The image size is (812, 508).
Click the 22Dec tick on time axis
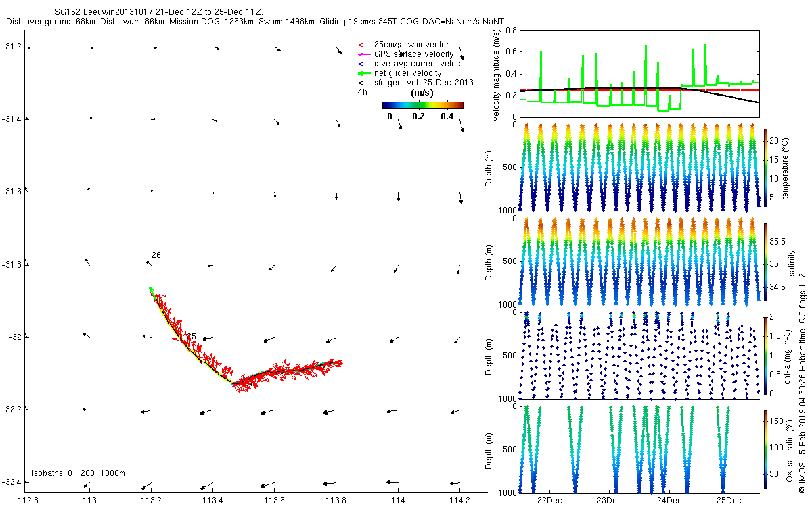click(x=549, y=500)
